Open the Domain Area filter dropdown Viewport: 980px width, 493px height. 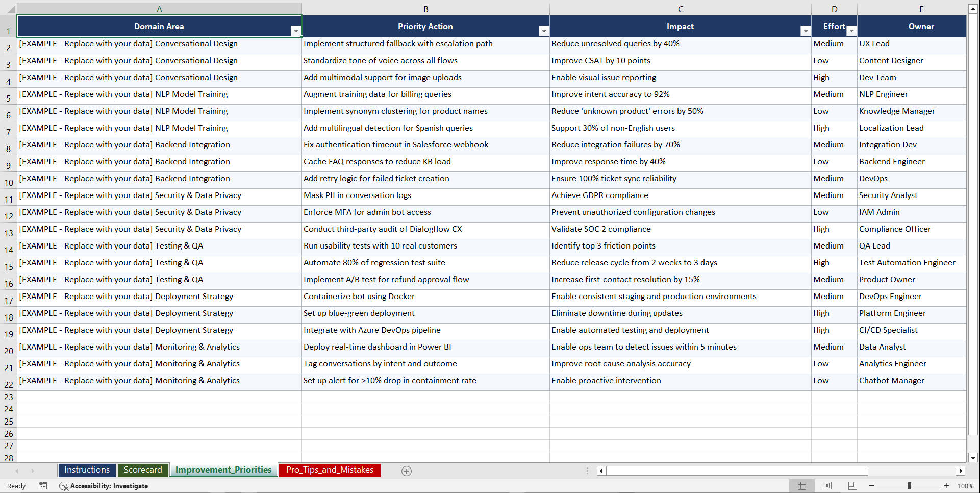pos(296,31)
